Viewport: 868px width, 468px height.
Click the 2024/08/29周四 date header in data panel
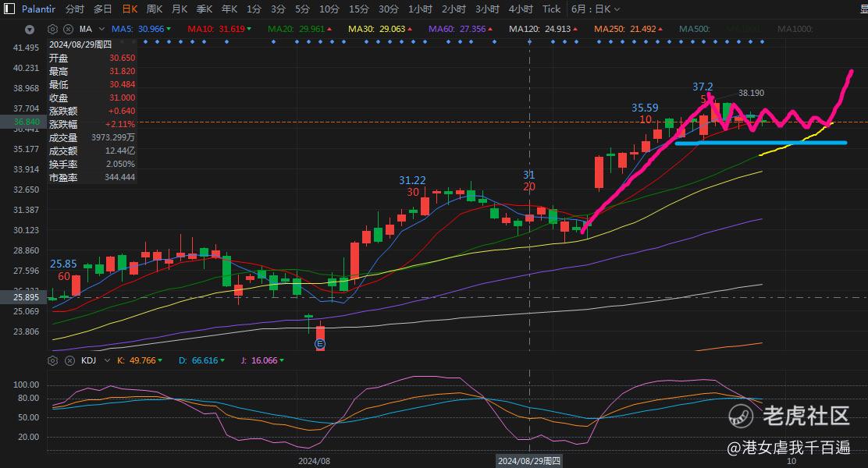pos(80,44)
